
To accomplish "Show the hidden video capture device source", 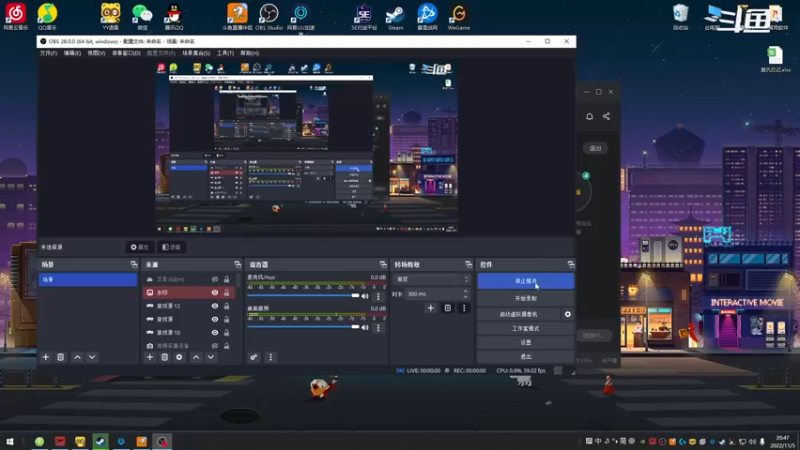I will [x=215, y=345].
